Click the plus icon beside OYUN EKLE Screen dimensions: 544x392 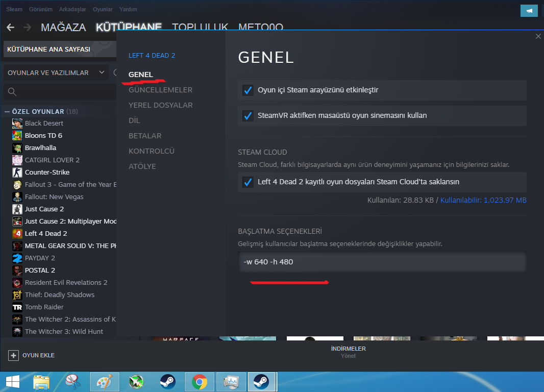[13, 355]
